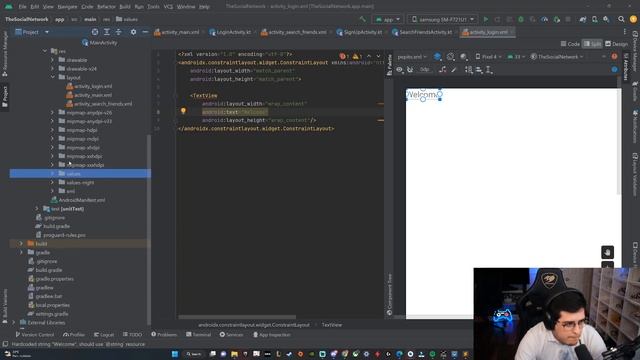This screenshot has width=640, height=360.
Task: Select the Welcome TextView in preview
Action: tap(423, 94)
